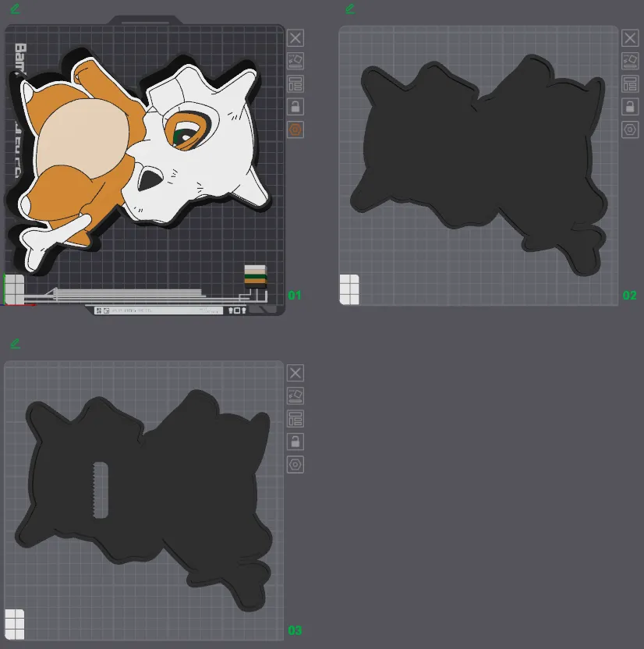Screen dimensions: 644x649
Task: Auto-orient objects on plate 02
Action: 630,61
